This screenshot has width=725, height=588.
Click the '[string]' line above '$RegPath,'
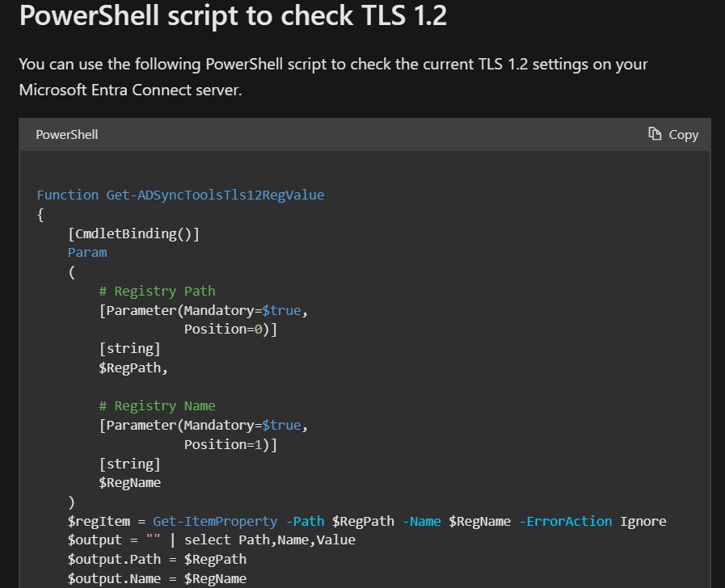pyautogui.click(x=129, y=348)
